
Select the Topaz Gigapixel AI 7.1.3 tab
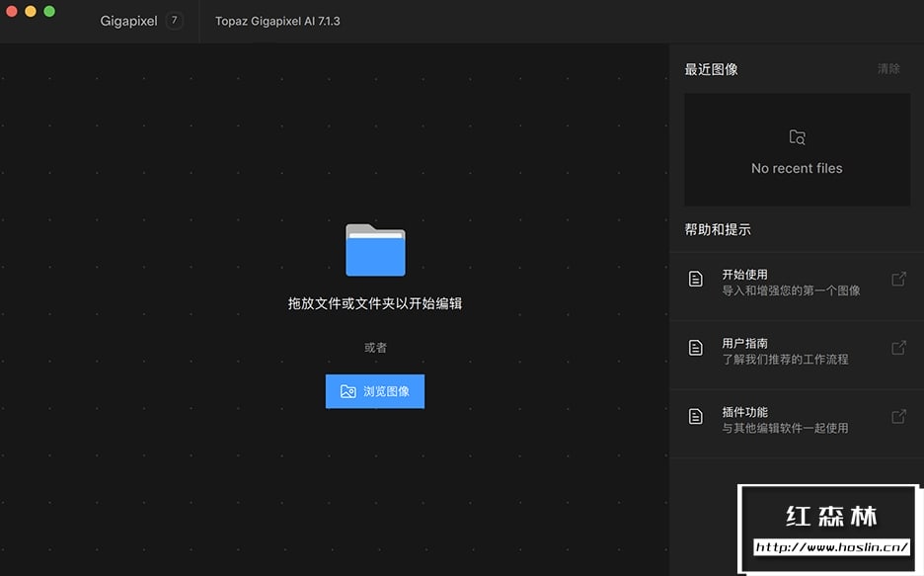pos(277,21)
